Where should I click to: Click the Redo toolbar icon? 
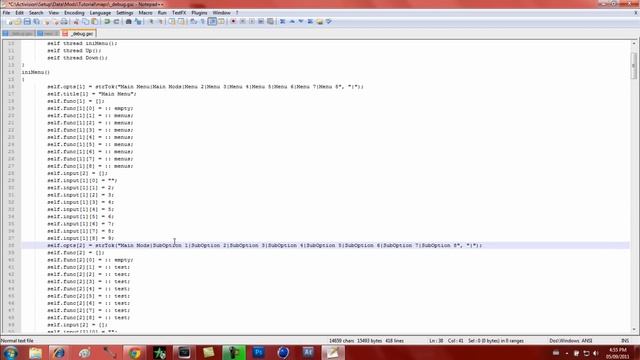[x=116, y=21]
